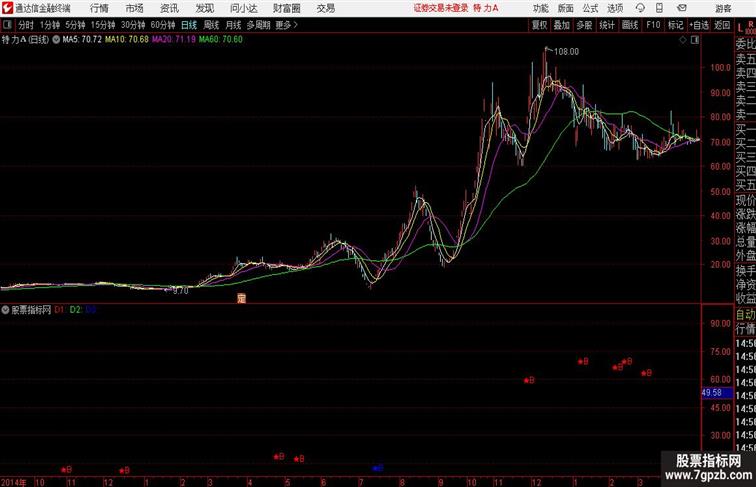The width and height of the screenshot is (756, 487).
Task: Click the blue B signal near July
Action: click(378, 468)
